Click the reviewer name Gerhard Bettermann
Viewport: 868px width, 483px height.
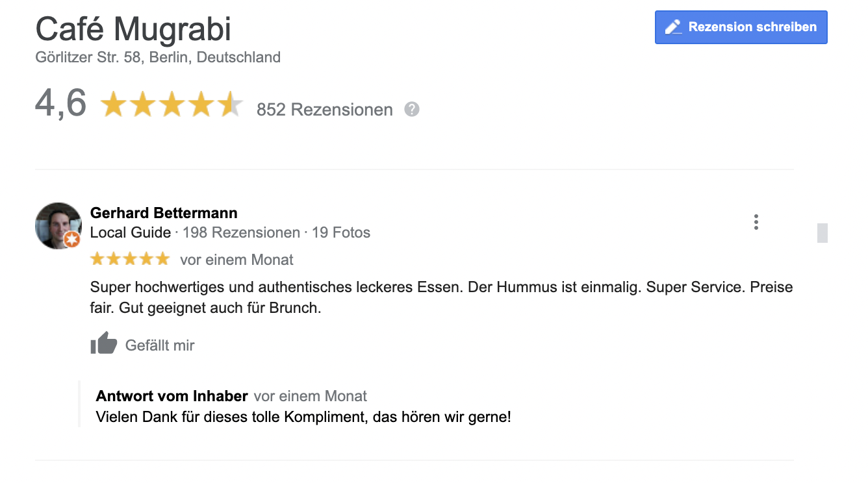[163, 212]
